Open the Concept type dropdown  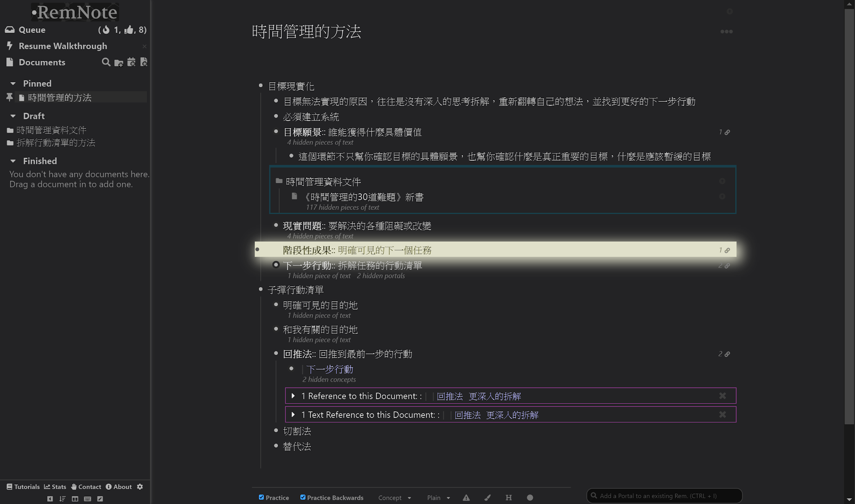pyautogui.click(x=395, y=498)
